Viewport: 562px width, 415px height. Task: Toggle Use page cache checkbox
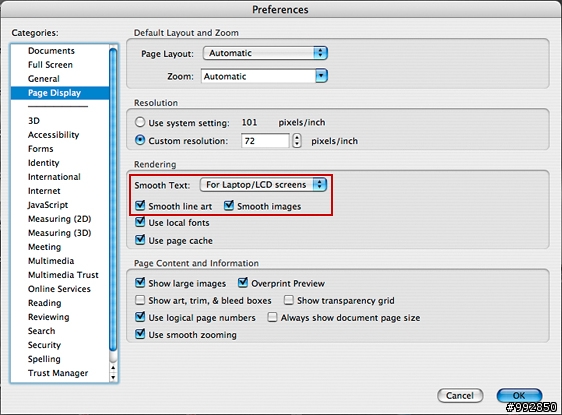pos(140,240)
